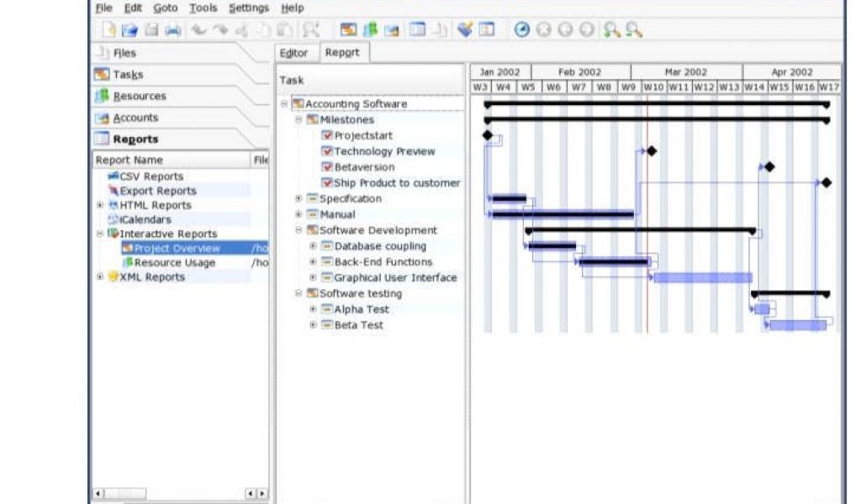Click the New document toolbar icon
The image size is (861, 504).
point(108,30)
